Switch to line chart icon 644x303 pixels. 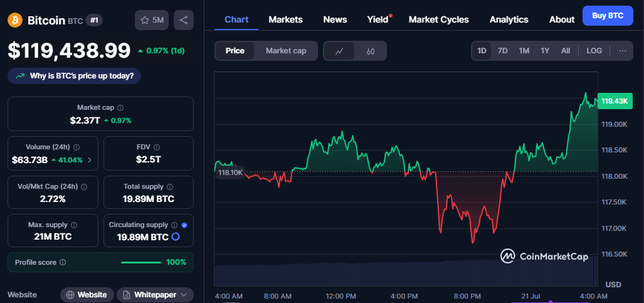pos(339,51)
